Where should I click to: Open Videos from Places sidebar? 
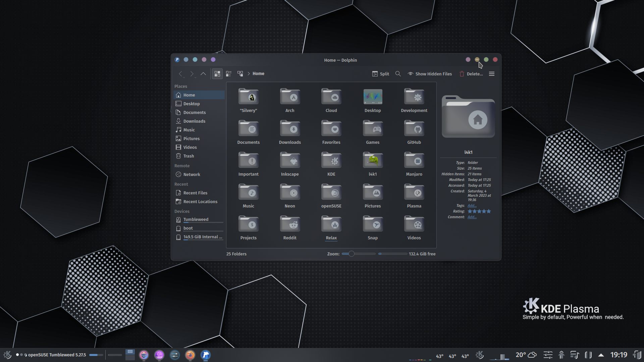click(x=199, y=147)
